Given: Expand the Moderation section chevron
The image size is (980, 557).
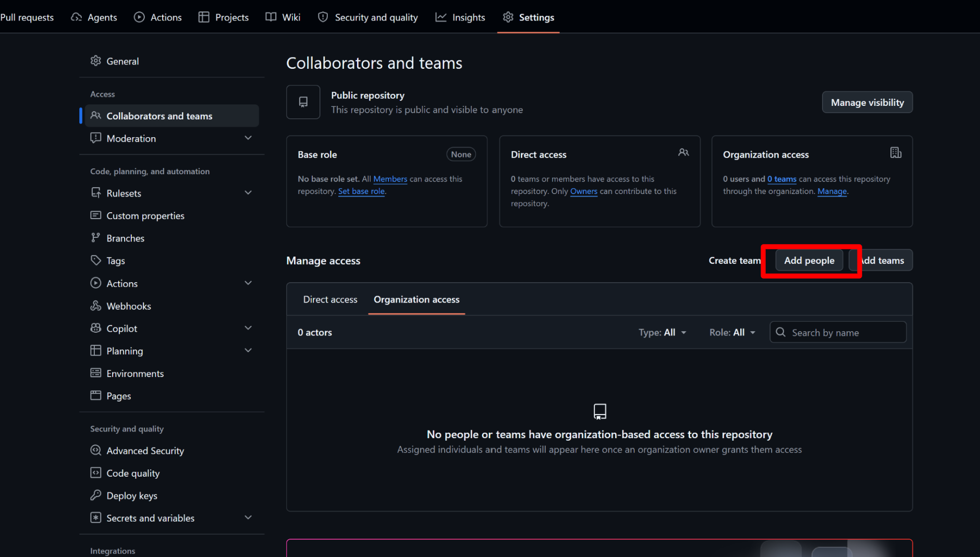Looking at the screenshot, I should tap(248, 138).
